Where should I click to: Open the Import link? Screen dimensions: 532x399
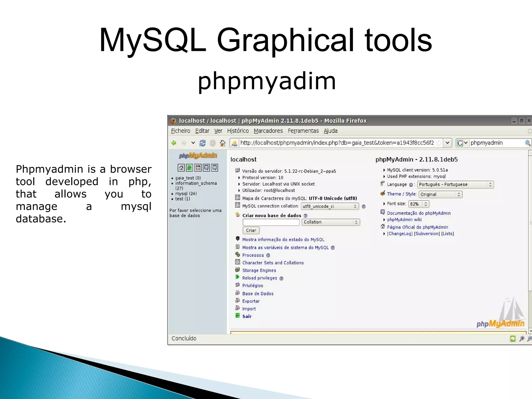point(249,309)
